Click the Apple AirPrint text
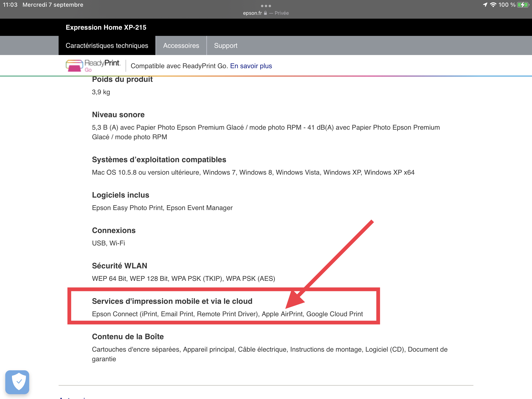Viewport: 532px width, 399px height. (x=282, y=314)
